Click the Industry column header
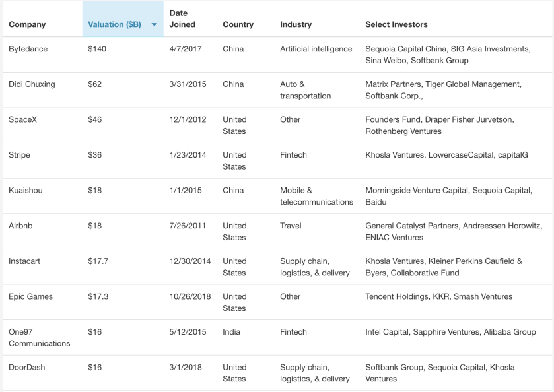The height and width of the screenshot is (392, 554). (296, 25)
